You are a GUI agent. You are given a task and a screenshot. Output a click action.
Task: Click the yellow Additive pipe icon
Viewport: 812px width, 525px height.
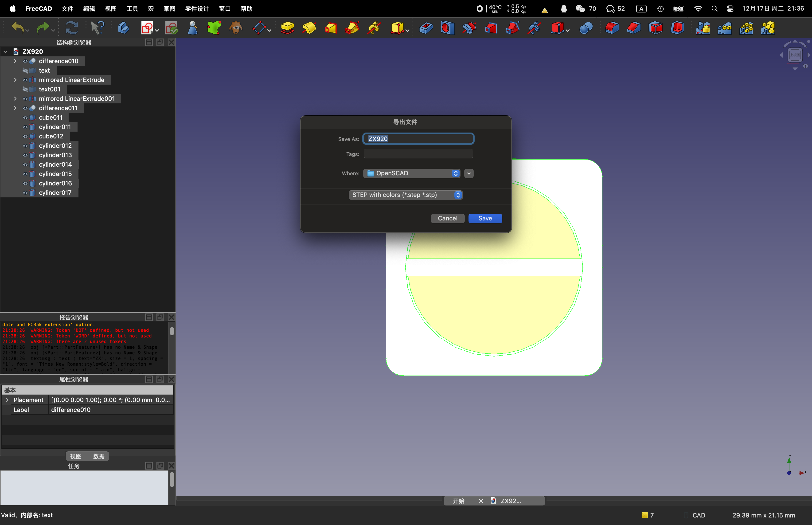(x=352, y=28)
